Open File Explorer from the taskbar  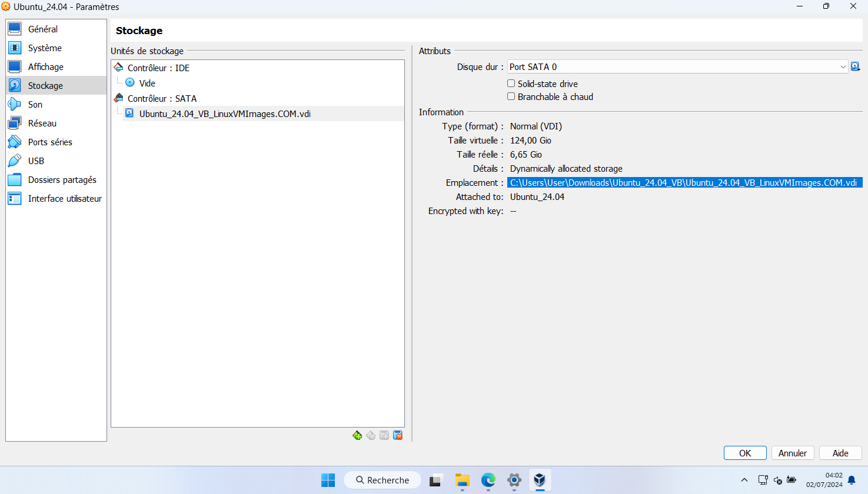point(462,480)
